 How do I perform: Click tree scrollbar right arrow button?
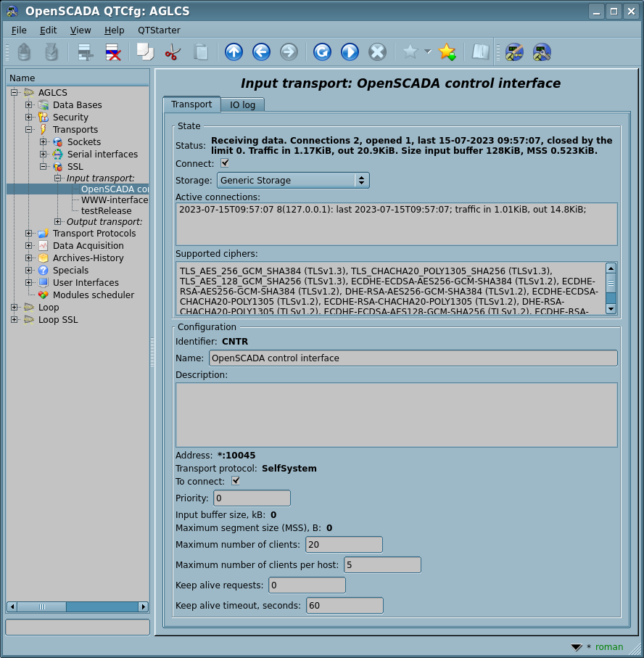(x=144, y=606)
